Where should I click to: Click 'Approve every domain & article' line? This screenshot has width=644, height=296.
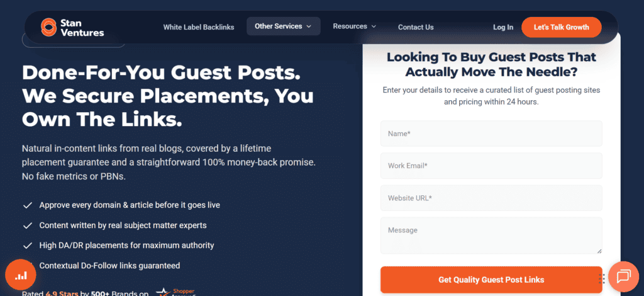click(130, 205)
